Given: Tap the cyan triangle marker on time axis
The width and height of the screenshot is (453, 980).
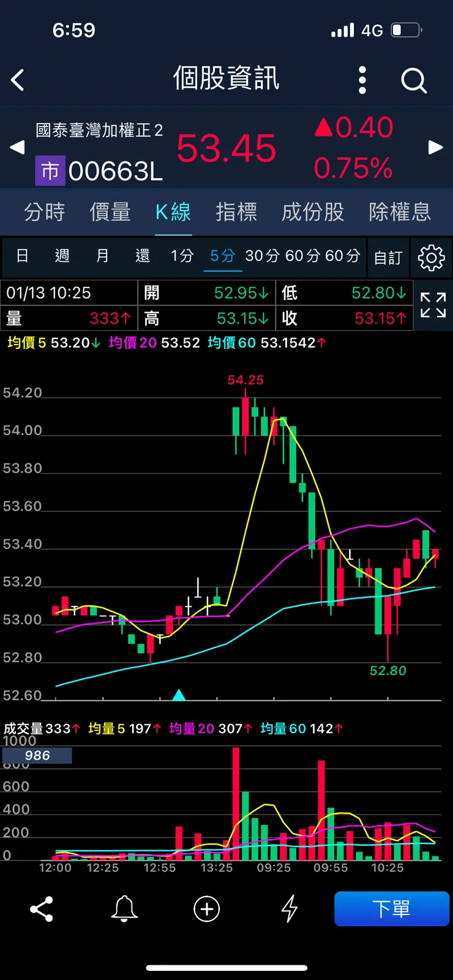Looking at the screenshot, I should [179, 695].
